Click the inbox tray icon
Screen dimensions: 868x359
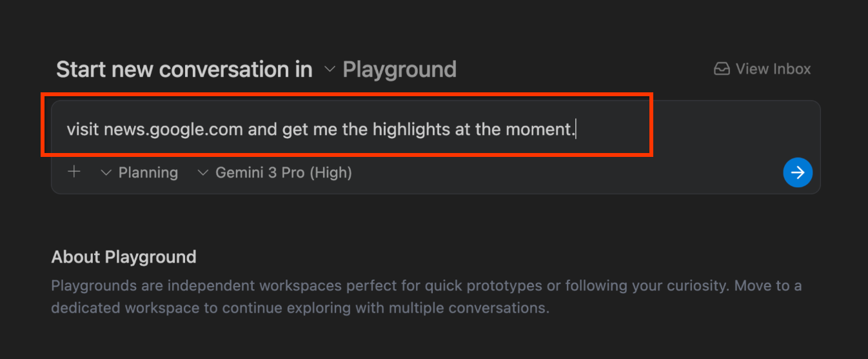(722, 68)
